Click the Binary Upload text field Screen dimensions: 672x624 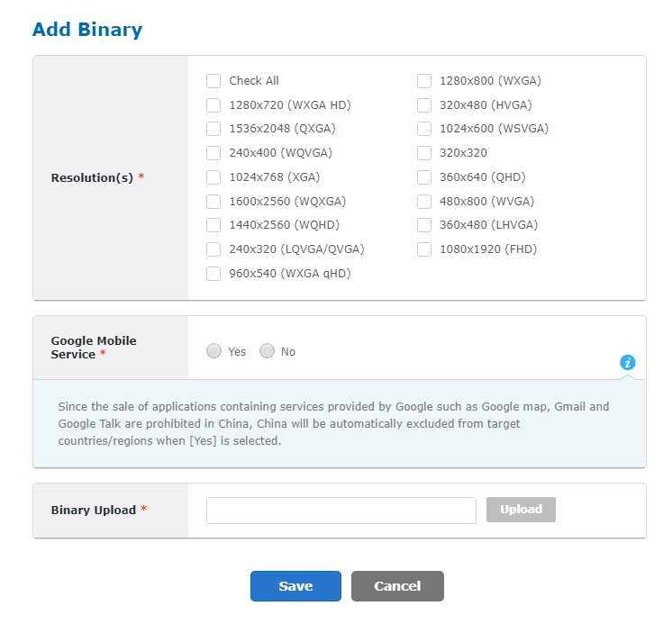341,511
